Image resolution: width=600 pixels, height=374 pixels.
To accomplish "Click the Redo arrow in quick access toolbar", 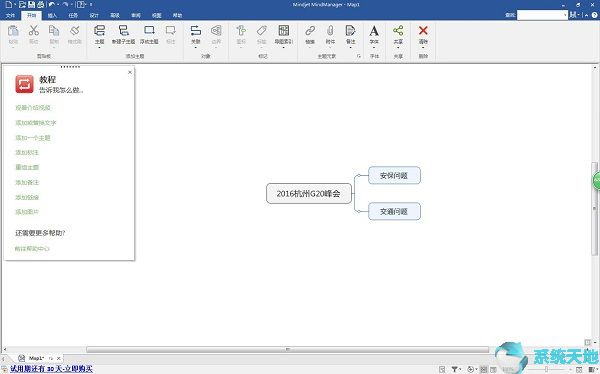I will point(65,4).
